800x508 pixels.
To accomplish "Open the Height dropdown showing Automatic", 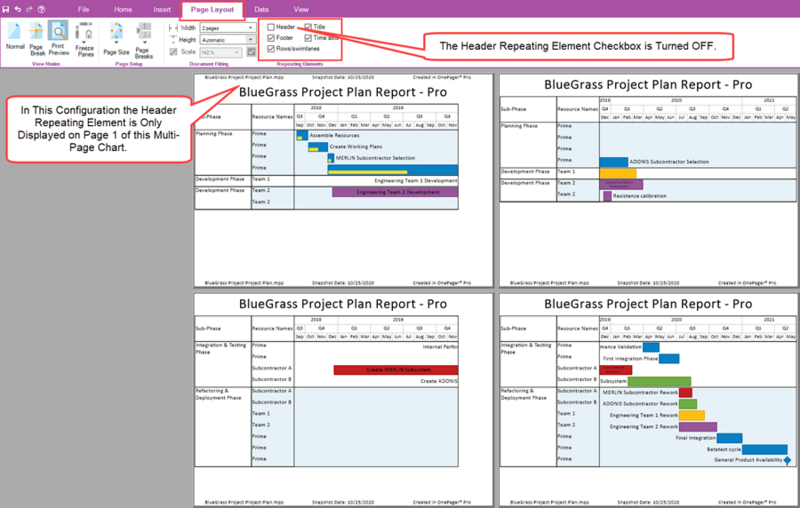I will coord(228,39).
